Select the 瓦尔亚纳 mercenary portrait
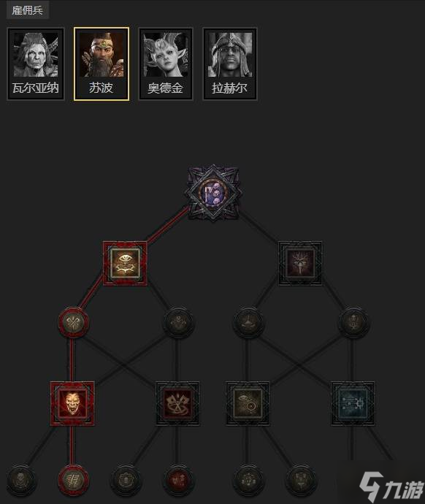Screen dimensions: 425x504 36,64
